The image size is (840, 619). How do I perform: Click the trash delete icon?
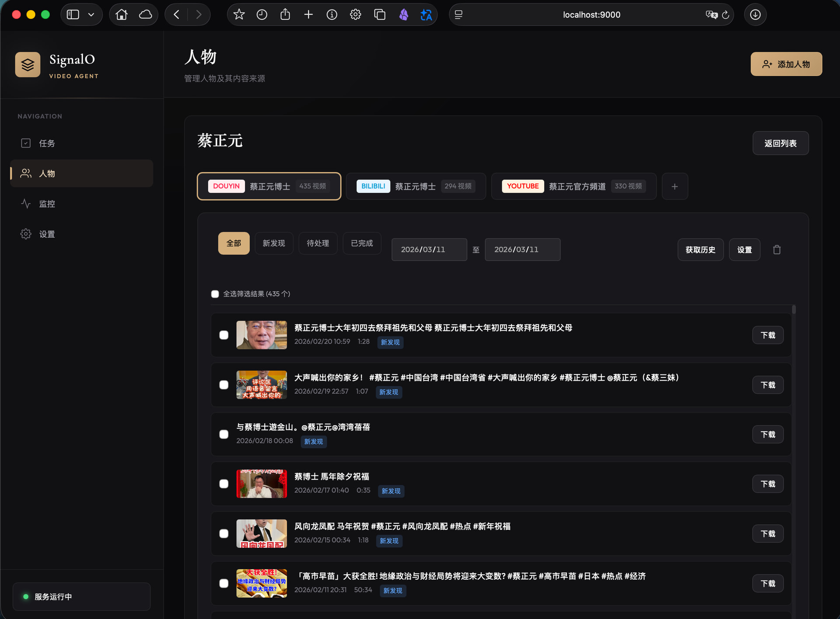[x=777, y=250]
